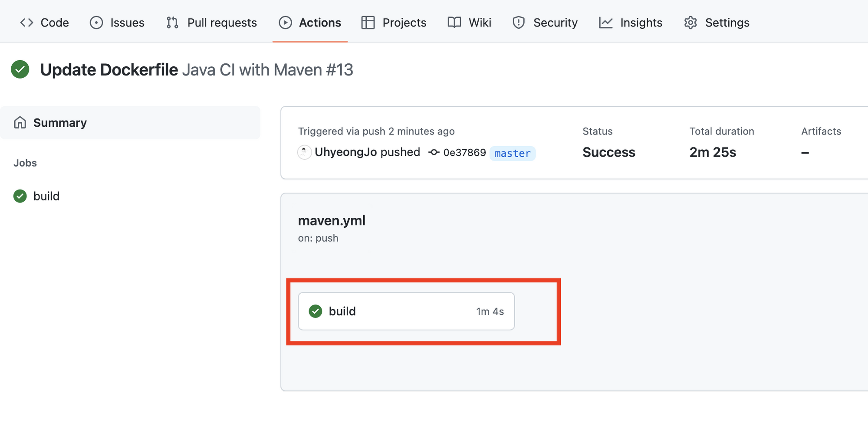
Task: Click the Actions play icon
Action: [285, 23]
